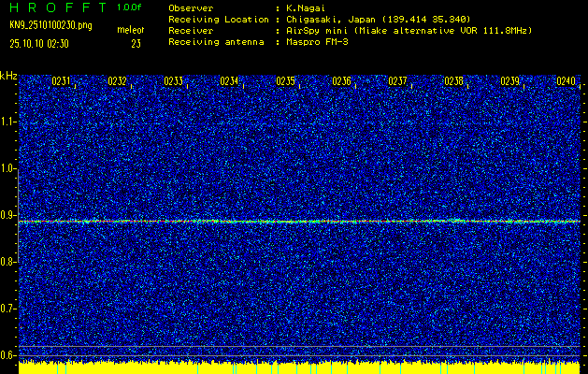Click the 0231 time marker
The image size is (588, 374).
[61, 81]
